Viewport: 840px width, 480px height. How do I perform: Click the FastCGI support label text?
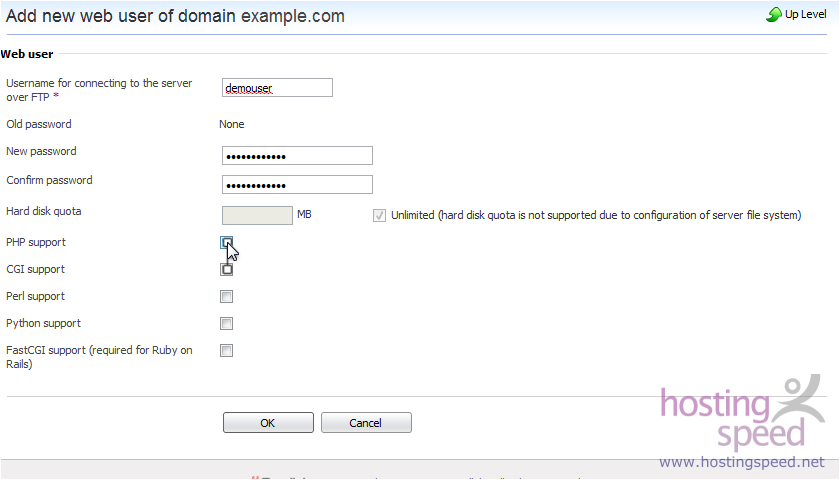(99, 357)
